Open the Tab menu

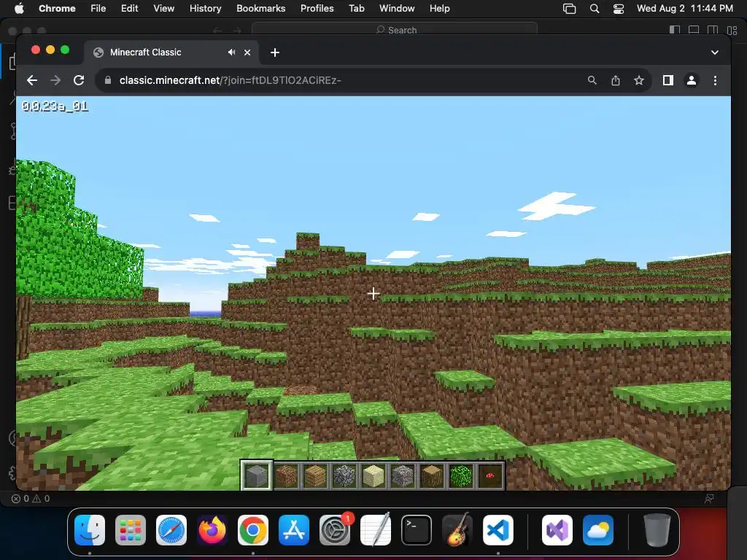pos(356,9)
